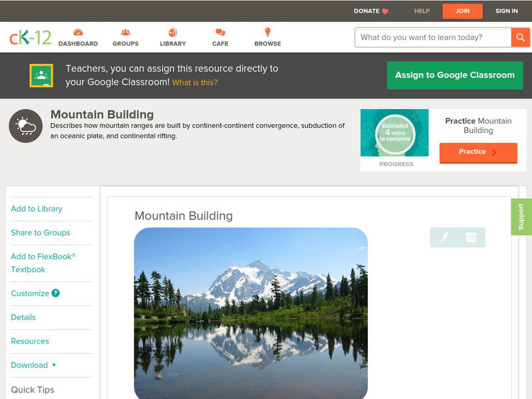Click the orange search magnifier button
This screenshot has width=532, height=399.
[x=520, y=37]
